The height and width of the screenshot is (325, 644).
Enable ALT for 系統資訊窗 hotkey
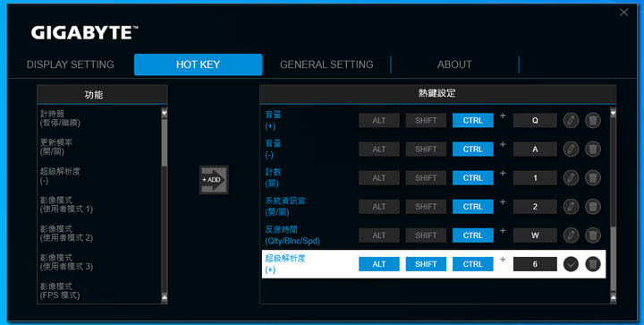click(379, 207)
